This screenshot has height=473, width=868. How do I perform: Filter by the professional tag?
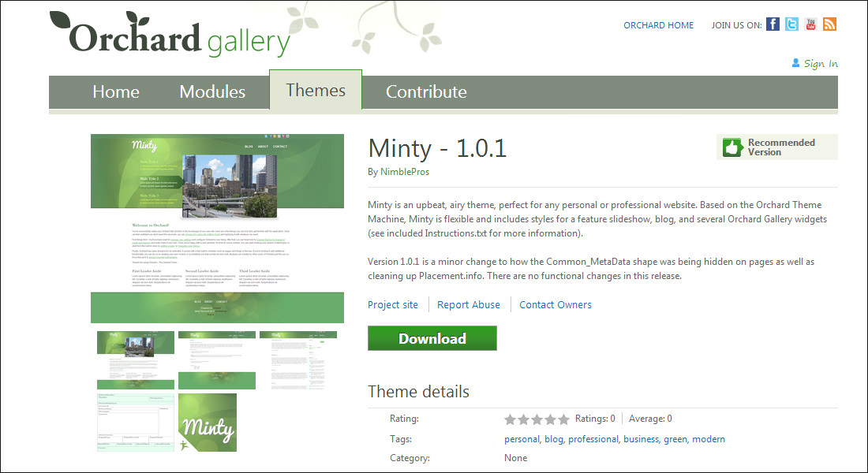[x=593, y=439]
